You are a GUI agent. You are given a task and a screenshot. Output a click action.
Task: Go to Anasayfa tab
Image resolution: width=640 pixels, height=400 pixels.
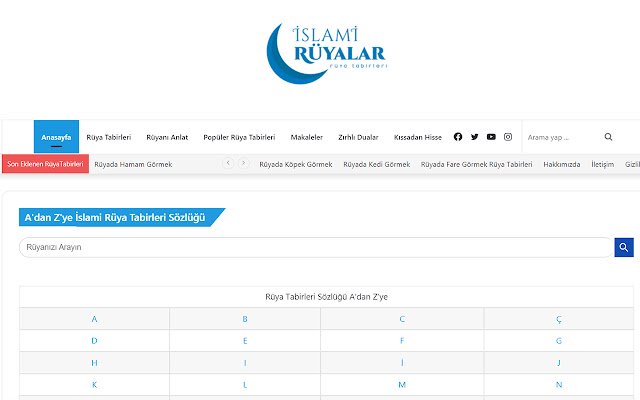pos(56,137)
